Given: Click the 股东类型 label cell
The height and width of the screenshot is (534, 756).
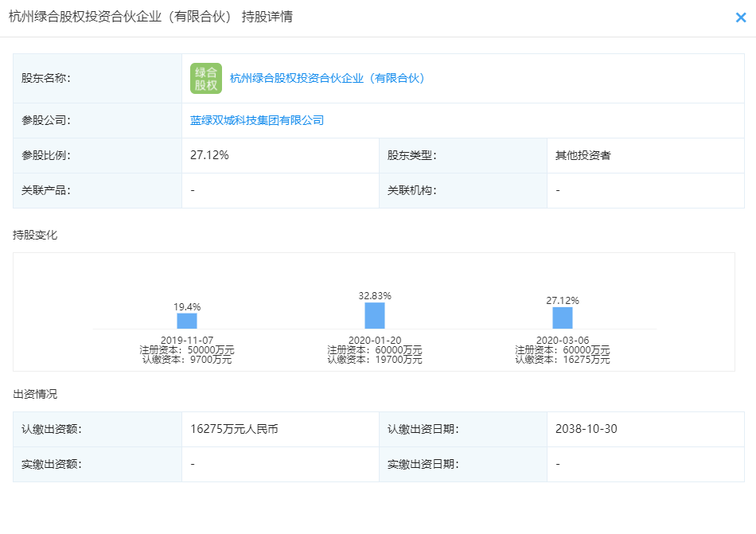Looking at the screenshot, I should click(463, 156).
